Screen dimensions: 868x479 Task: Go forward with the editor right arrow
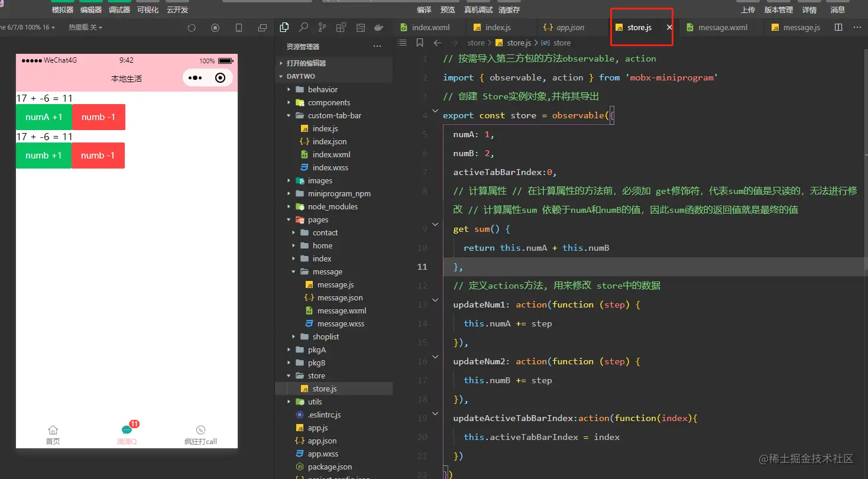click(454, 43)
